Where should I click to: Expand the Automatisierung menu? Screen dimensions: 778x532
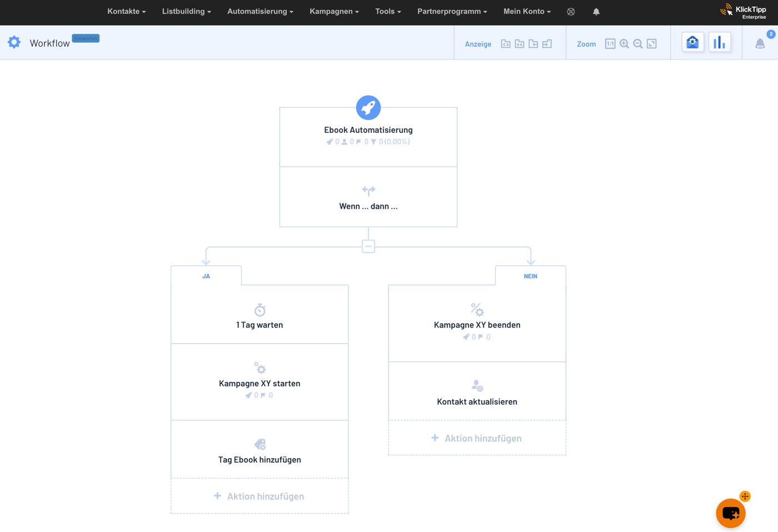[260, 12]
